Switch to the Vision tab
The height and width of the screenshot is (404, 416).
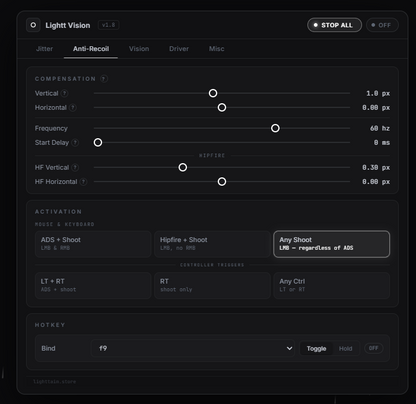coord(139,49)
